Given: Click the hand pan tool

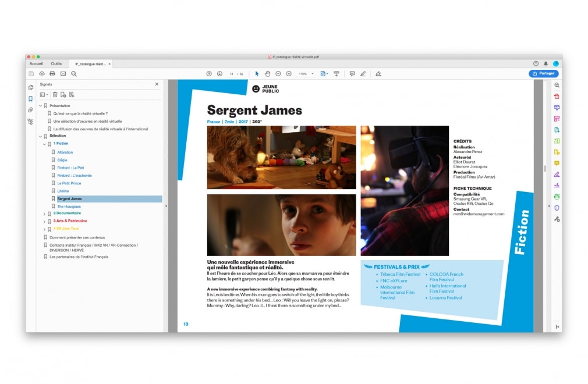Looking at the screenshot, I should (x=267, y=74).
